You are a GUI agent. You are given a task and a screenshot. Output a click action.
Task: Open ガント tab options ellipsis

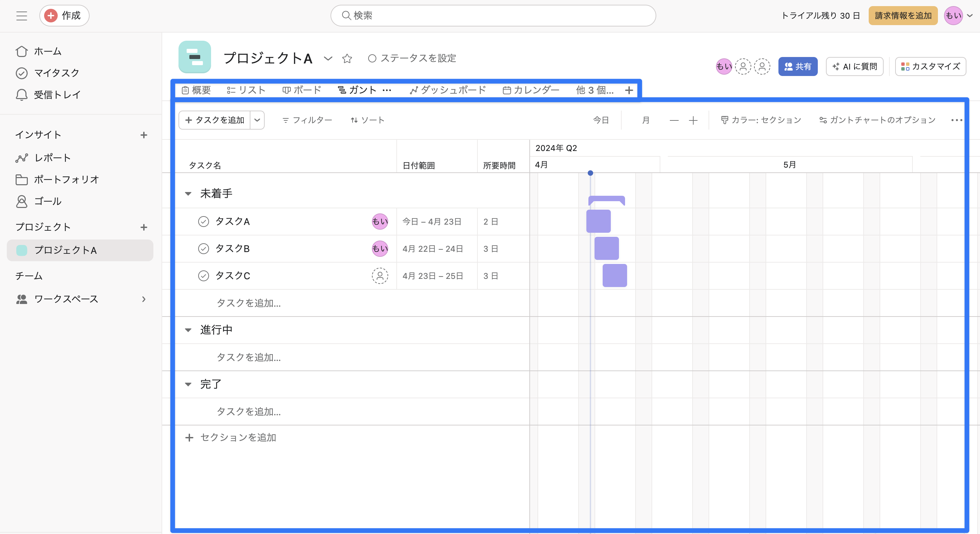click(x=387, y=90)
